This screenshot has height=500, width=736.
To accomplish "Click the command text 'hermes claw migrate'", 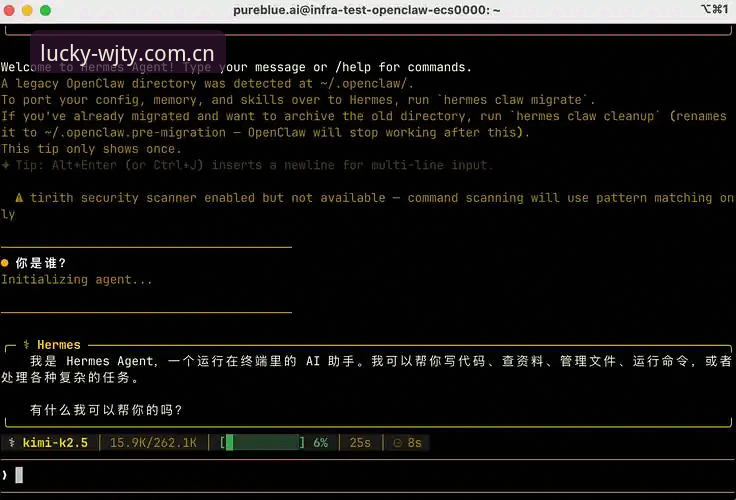I will [513, 100].
